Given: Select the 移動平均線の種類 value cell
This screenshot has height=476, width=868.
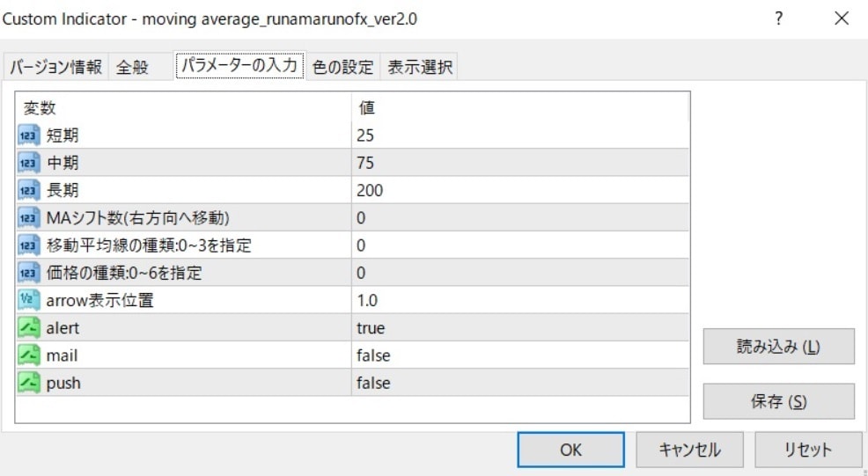Looking at the screenshot, I should tap(520, 245).
